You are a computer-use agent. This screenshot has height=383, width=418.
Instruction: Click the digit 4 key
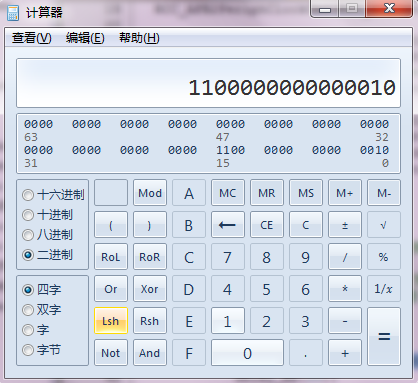click(228, 289)
